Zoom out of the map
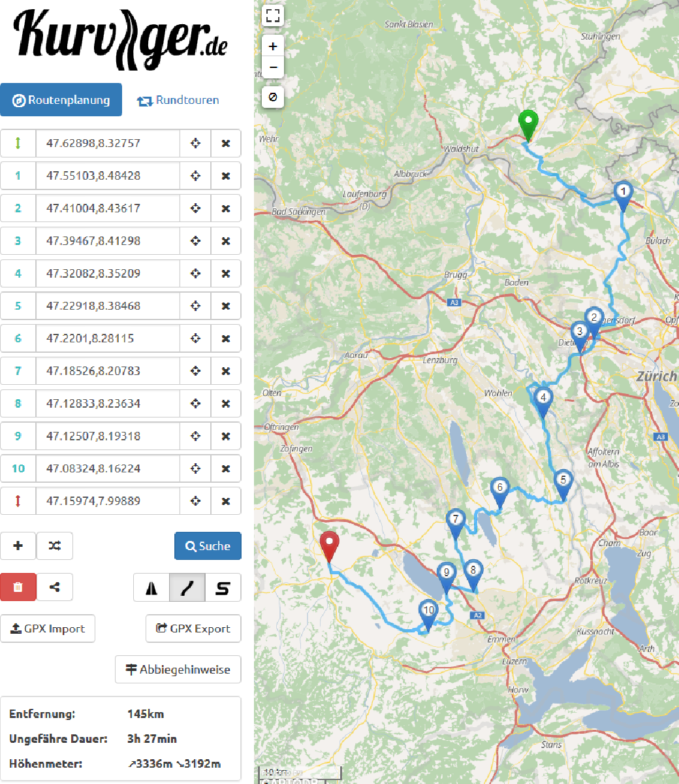679x784 pixels. 273,67
